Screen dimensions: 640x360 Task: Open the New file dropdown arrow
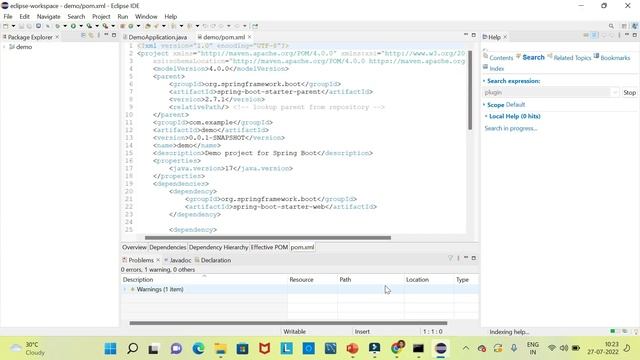(x=13, y=26)
